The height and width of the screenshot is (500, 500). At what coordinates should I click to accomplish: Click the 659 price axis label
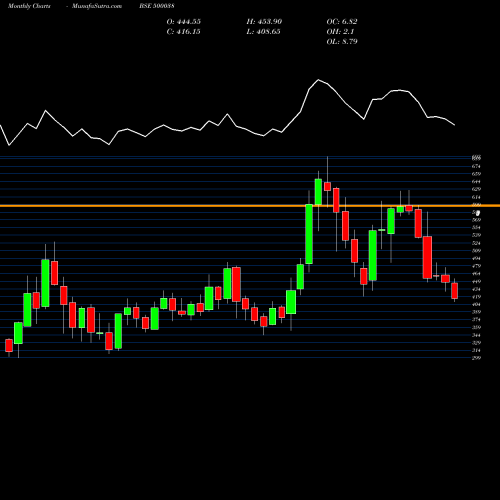click(476, 174)
